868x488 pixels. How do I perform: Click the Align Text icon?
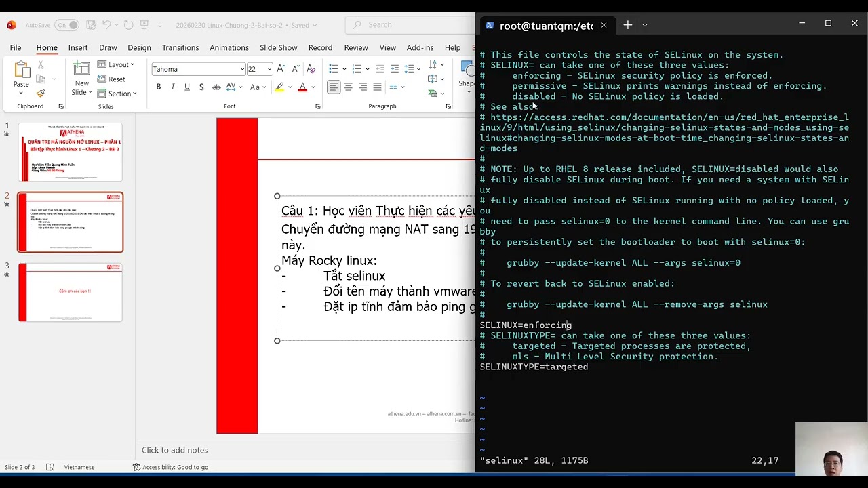[433, 79]
